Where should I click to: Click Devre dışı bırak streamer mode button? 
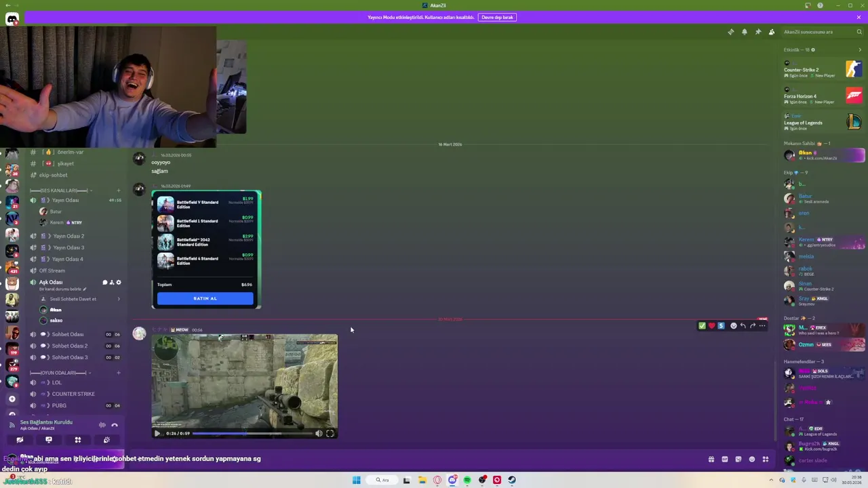point(497,17)
